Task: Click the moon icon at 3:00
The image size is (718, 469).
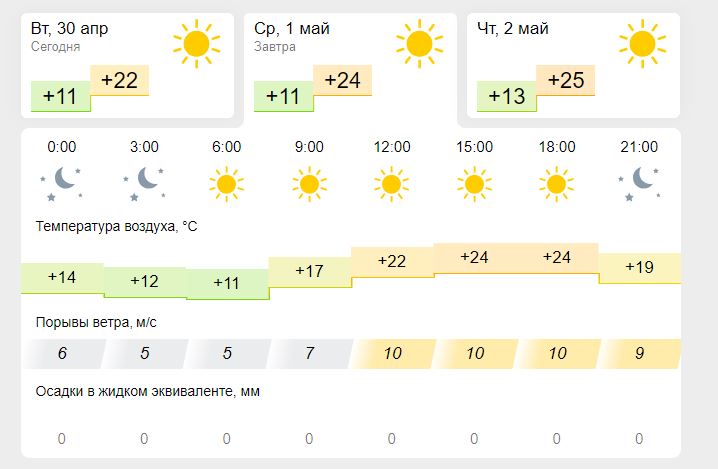Action: [x=144, y=183]
